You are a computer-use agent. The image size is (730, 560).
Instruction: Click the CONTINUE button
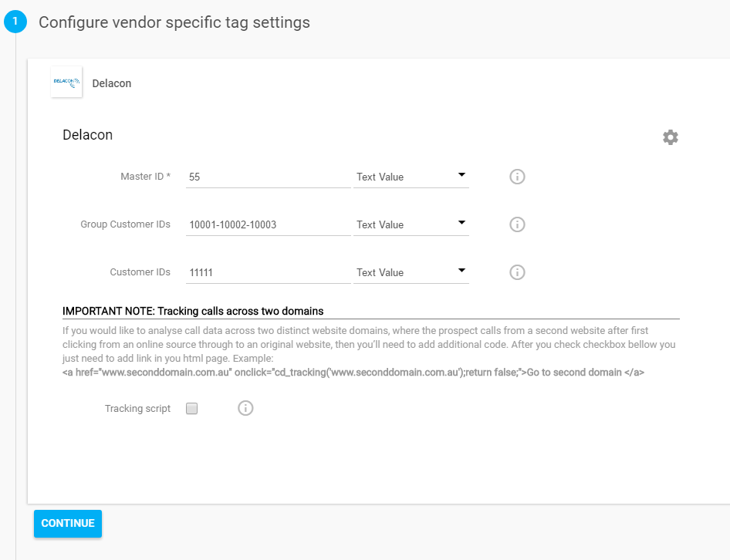click(x=68, y=524)
